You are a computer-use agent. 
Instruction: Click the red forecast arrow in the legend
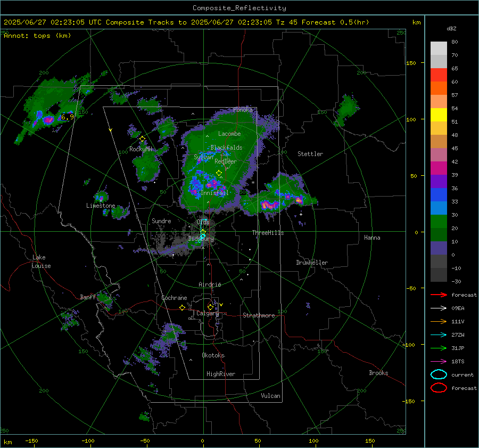tap(439, 295)
